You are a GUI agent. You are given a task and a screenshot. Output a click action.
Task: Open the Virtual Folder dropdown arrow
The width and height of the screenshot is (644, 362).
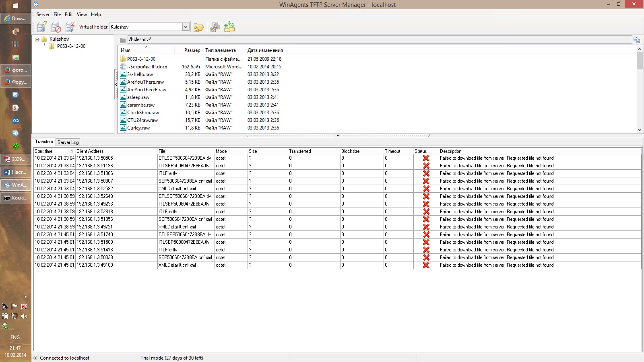click(x=186, y=27)
